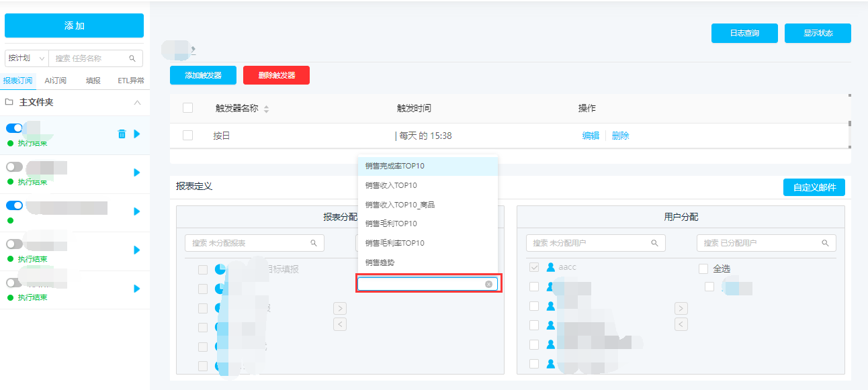
Task: Click magnifier in 搜索 已分配用户 box
Action: [826, 243]
